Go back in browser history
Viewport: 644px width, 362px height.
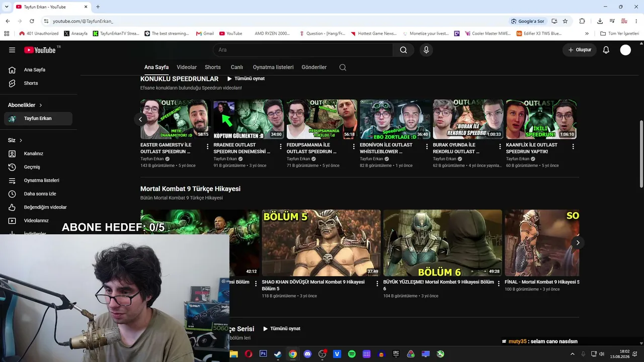click(x=8, y=21)
